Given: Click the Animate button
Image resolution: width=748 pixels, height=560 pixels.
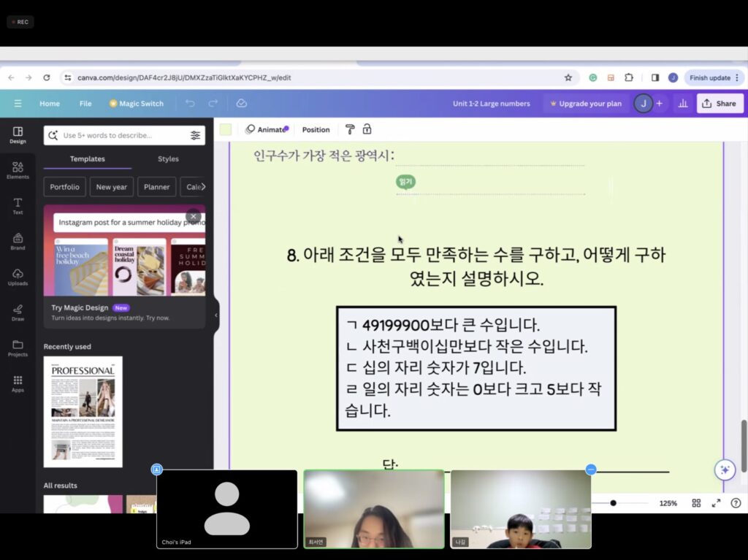Looking at the screenshot, I should (267, 130).
